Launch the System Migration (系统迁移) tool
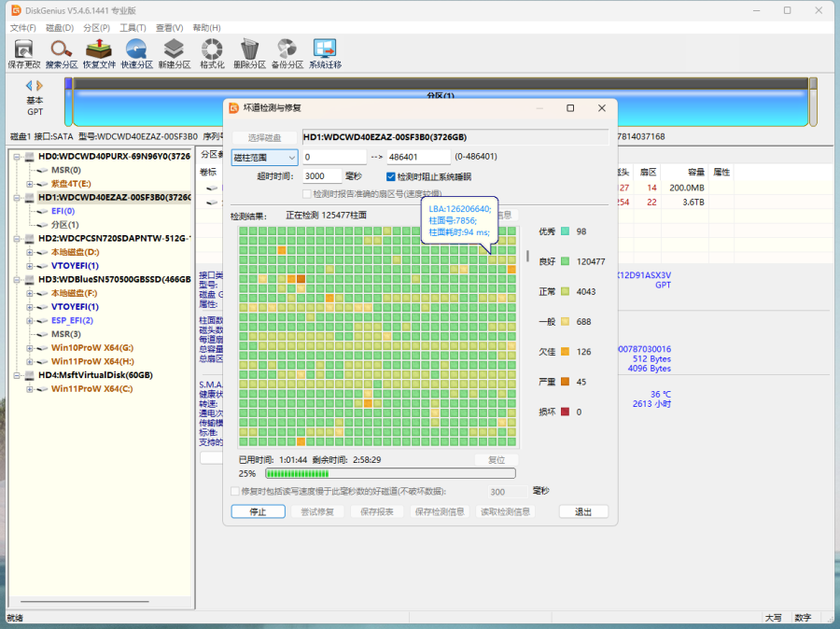The height and width of the screenshot is (629, 840). click(325, 53)
